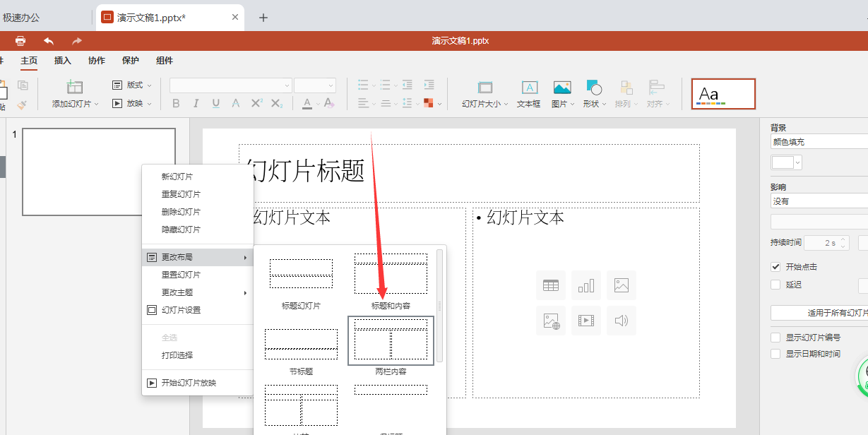868x435 pixels.
Task: Open the background 颜色填充 dropdown
Action: tap(819, 142)
